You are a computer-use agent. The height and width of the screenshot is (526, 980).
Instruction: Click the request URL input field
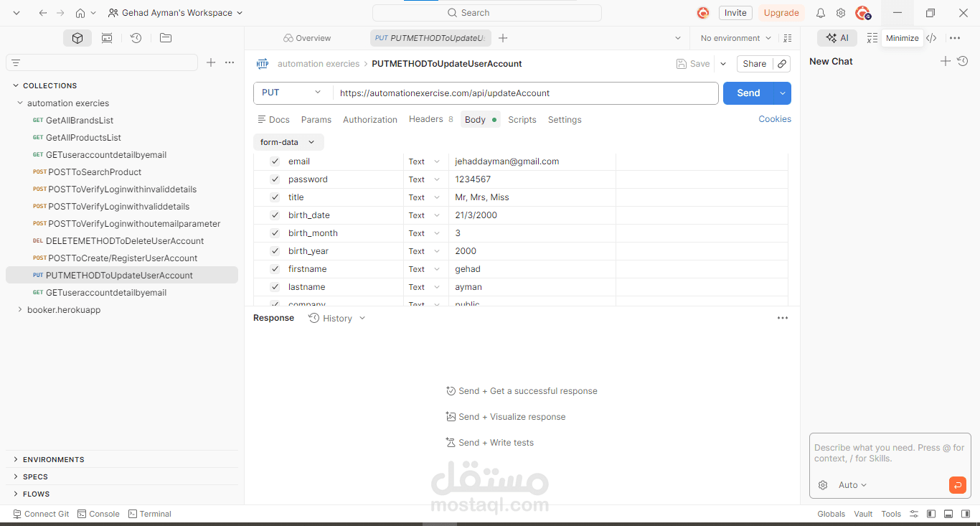pyautogui.click(x=525, y=93)
